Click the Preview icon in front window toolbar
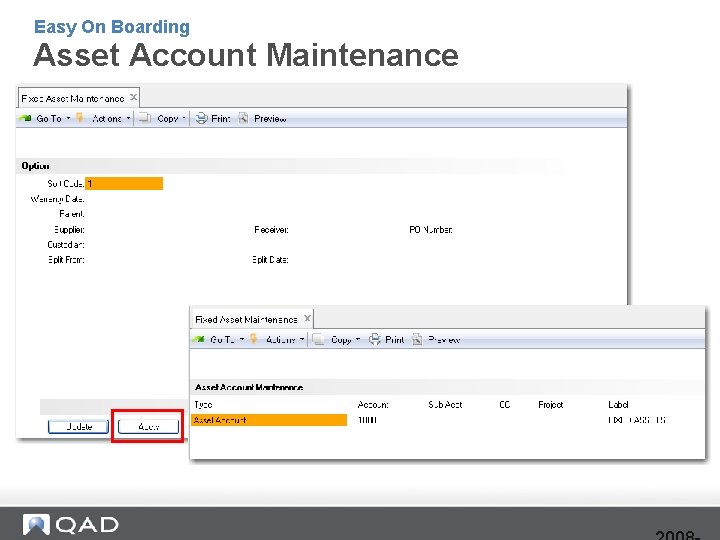The height and width of the screenshot is (540, 720). click(x=417, y=339)
